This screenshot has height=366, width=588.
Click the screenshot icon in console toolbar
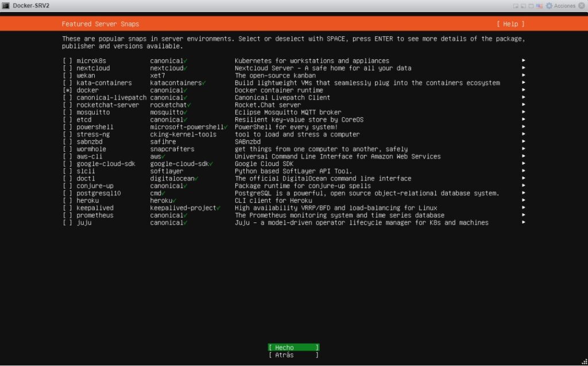pyautogui.click(x=523, y=5)
